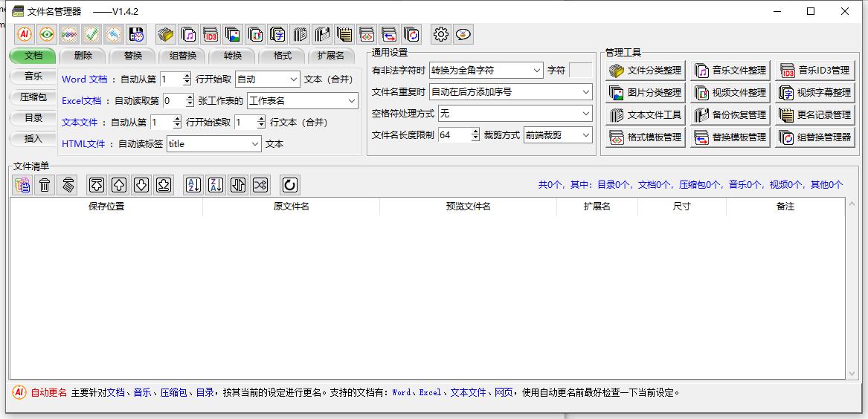The image size is (868, 419).
Task: Shuffle the file list order randomly
Action: (x=260, y=185)
